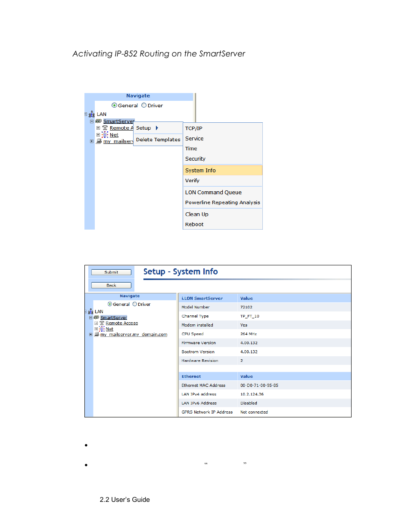Click Remote Access phone icon in upper tree
Viewport: 411px width, 532px height.
coord(105,128)
